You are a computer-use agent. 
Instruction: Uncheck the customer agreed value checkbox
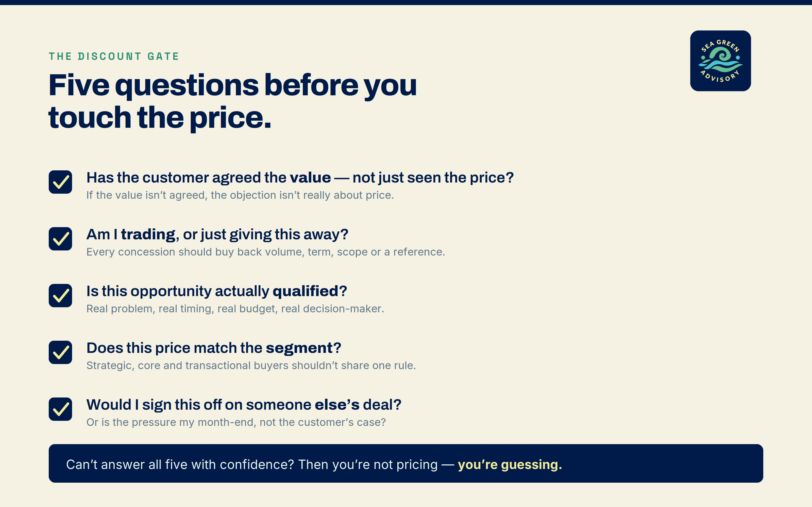60,182
